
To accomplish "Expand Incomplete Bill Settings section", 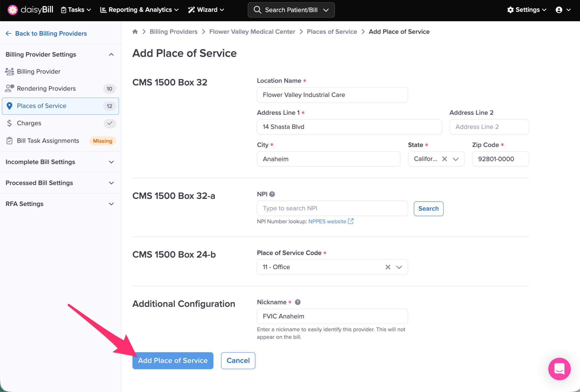I will click(60, 162).
